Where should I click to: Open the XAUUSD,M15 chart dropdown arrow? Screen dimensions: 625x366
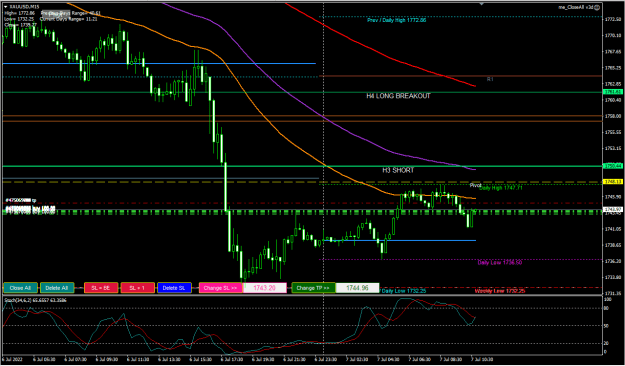[5, 7]
